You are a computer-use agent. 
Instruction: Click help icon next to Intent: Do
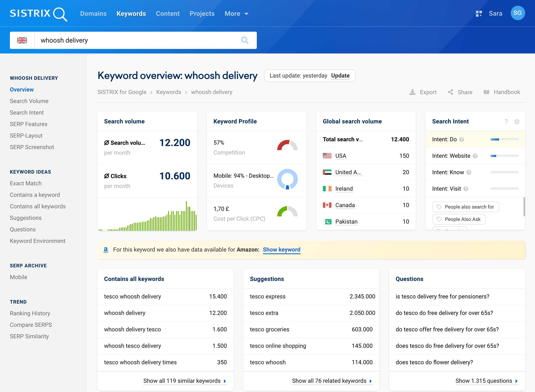tap(461, 139)
